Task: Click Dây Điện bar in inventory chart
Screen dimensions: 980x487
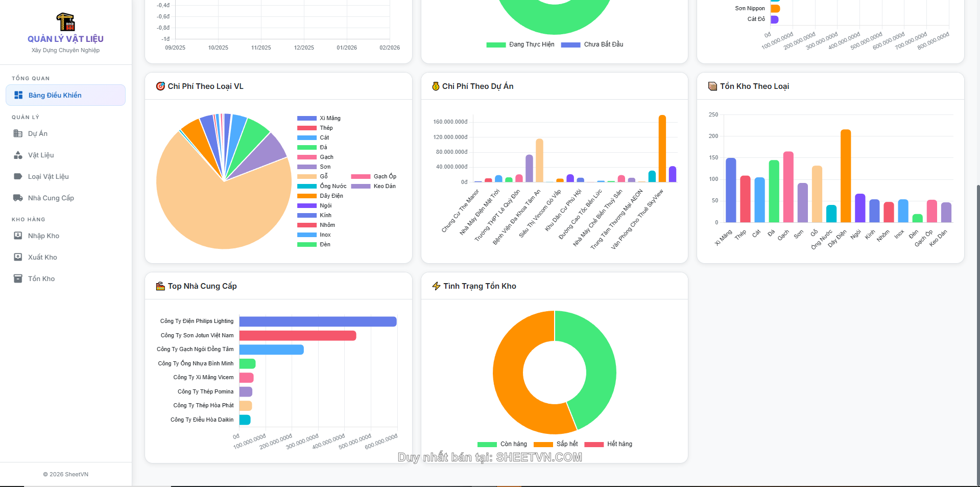Action: tap(845, 176)
